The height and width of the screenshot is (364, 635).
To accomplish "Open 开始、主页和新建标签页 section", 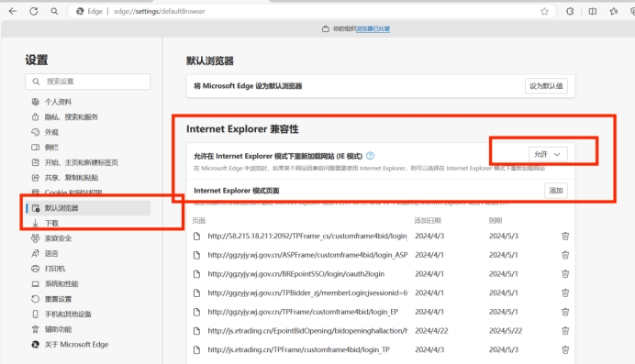I will tap(81, 162).
